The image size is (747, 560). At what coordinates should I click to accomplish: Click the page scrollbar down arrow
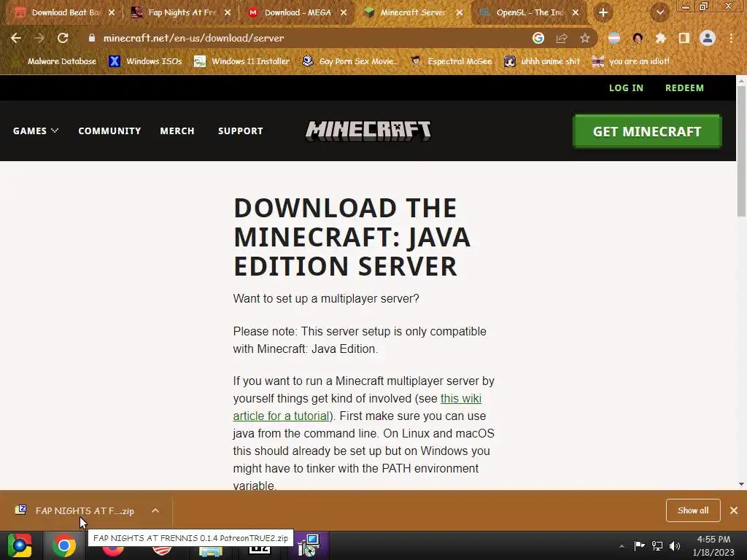coord(741,484)
